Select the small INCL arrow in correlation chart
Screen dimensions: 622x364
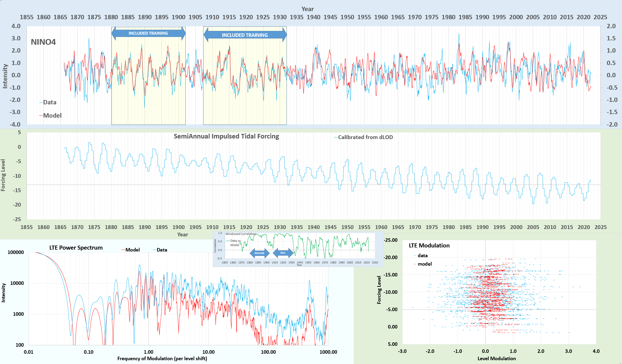(283, 253)
